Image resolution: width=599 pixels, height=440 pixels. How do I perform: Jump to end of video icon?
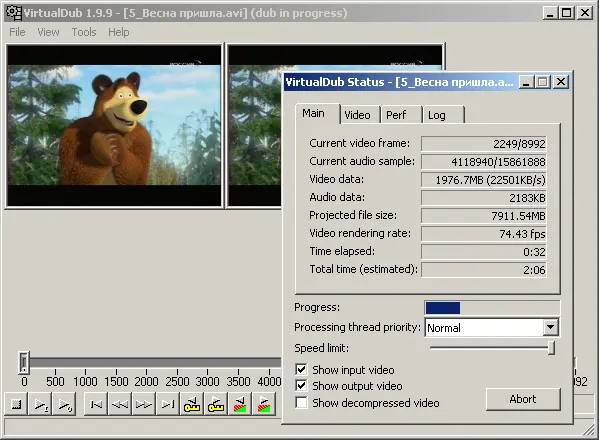tap(168, 404)
